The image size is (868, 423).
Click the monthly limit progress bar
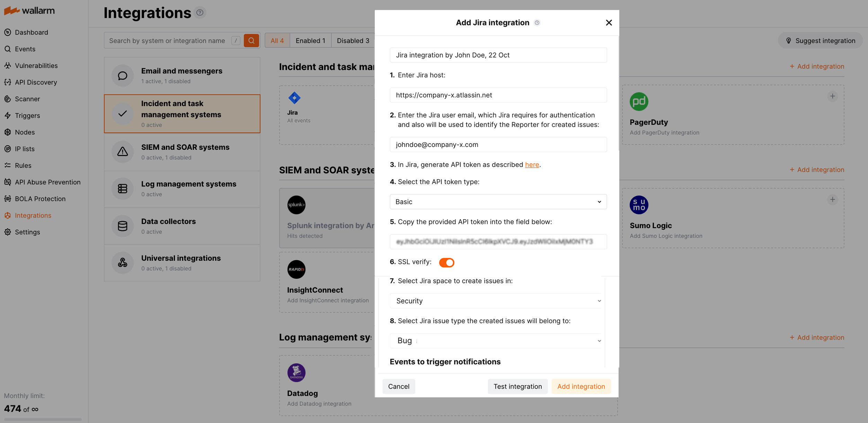tap(42, 419)
